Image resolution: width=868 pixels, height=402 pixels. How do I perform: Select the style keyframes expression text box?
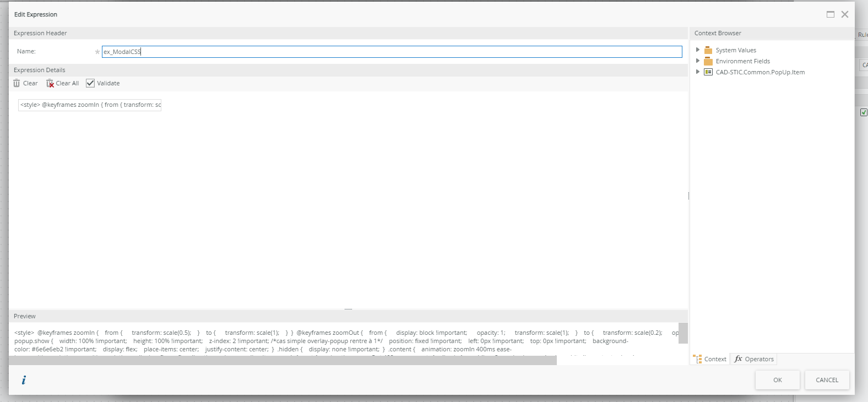[x=90, y=105]
